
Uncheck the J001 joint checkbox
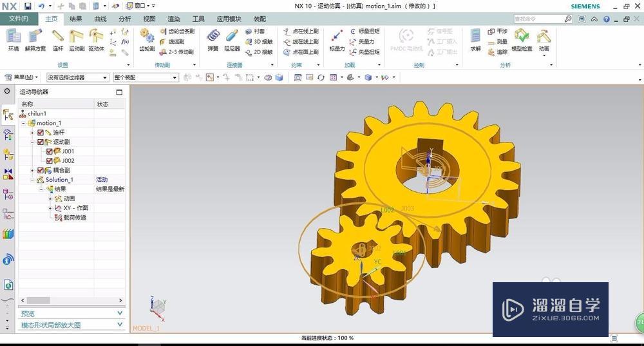[50, 151]
